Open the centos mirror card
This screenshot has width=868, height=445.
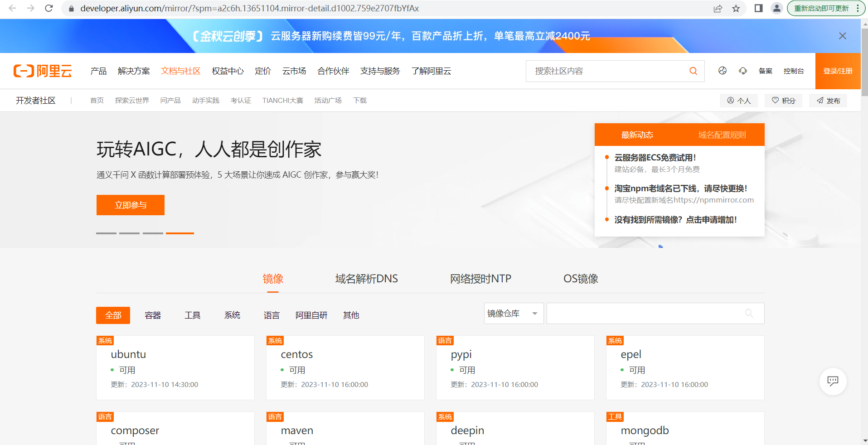(x=345, y=368)
